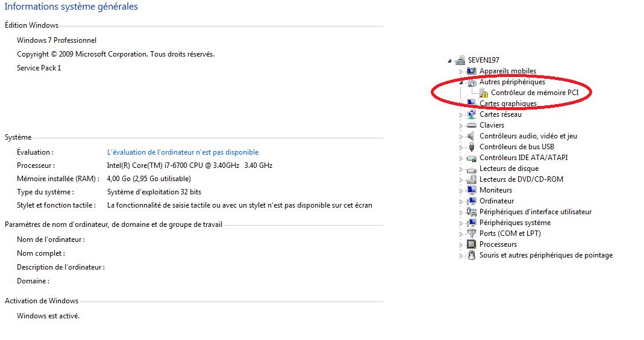Image resolution: width=644 pixels, height=340 pixels.
Task: Select the Cartes réseau label
Action: [x=500, y=114]
